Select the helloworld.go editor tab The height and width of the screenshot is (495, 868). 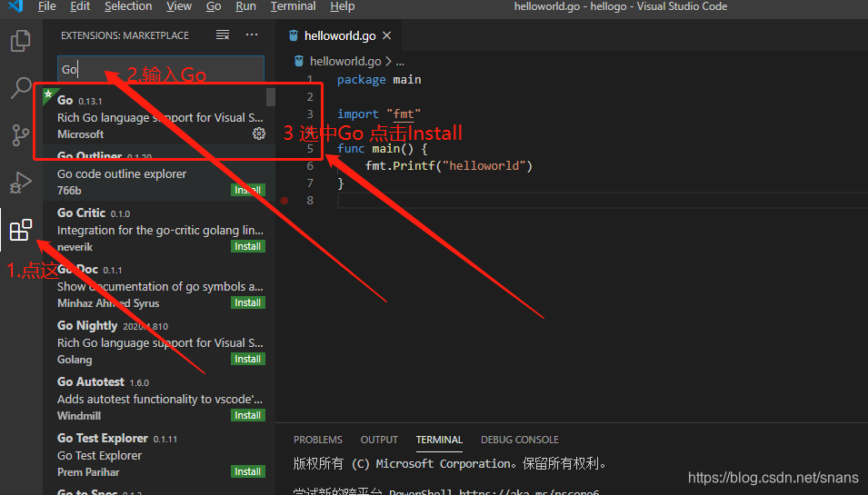pos(339,35)
